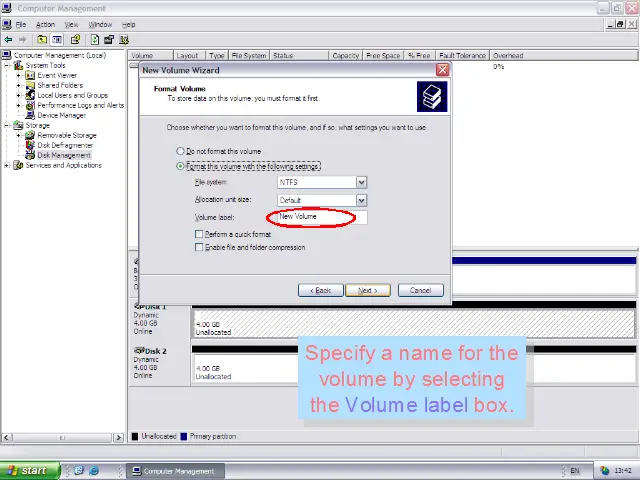Close the New Volume Wizard dialog

tap(442, 70)
